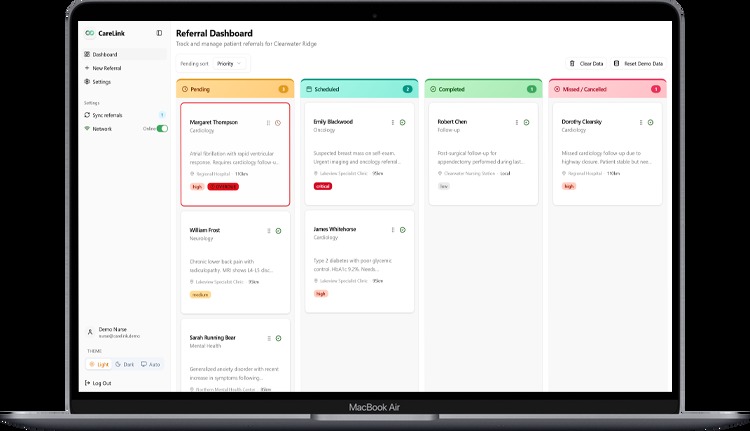Toggle the Network online switch
This screenshot has height=431, width=750.
coord(162,128)
